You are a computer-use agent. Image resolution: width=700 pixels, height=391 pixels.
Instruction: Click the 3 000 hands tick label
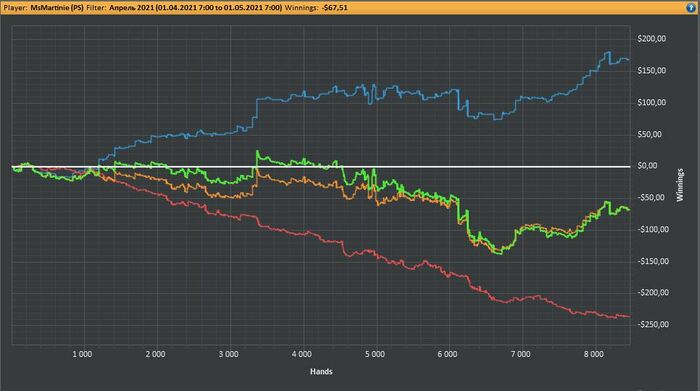[229, 354]
